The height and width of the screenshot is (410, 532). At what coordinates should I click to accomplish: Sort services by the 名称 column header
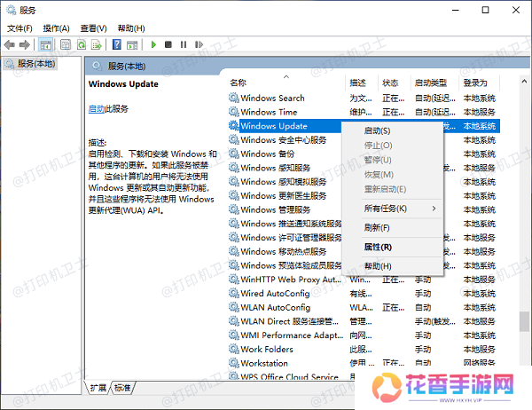[x=238, y=83]
